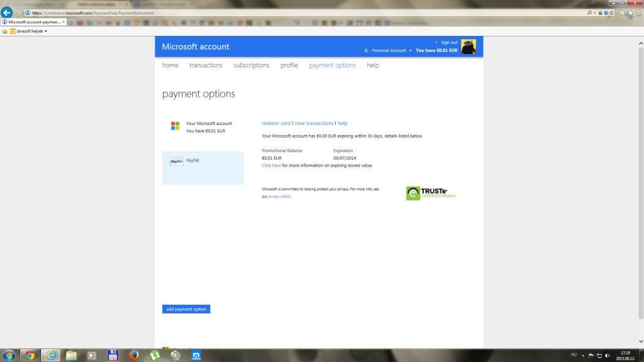Select the Microsoft account-payment browser tab

point(34,22)
